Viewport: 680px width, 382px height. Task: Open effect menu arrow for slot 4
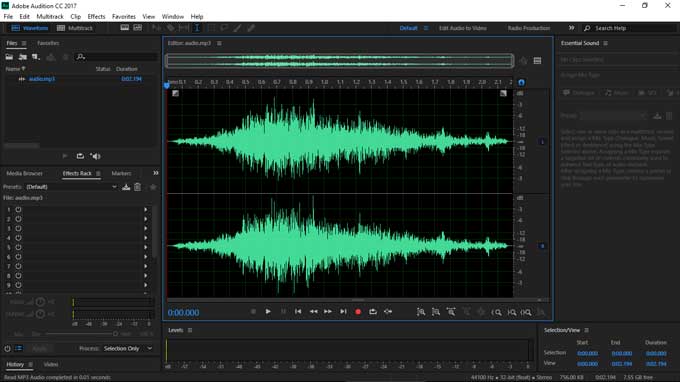click(146, 238)
